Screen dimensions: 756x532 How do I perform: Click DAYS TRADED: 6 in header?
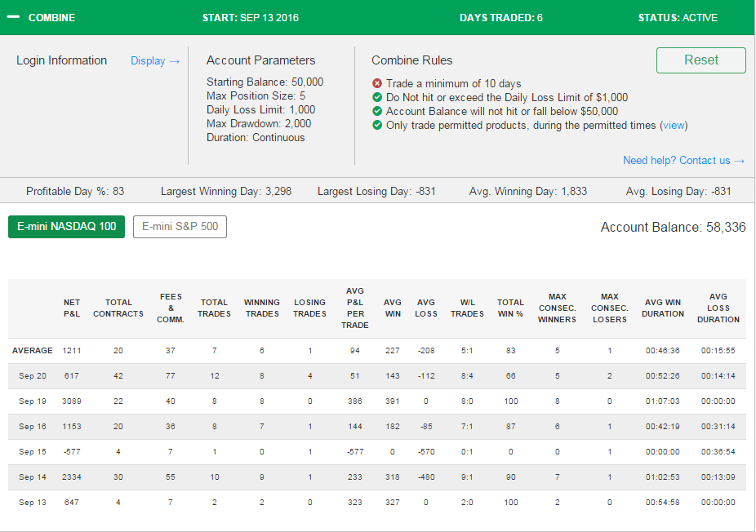pyautogui.click(x=501, y=18)
